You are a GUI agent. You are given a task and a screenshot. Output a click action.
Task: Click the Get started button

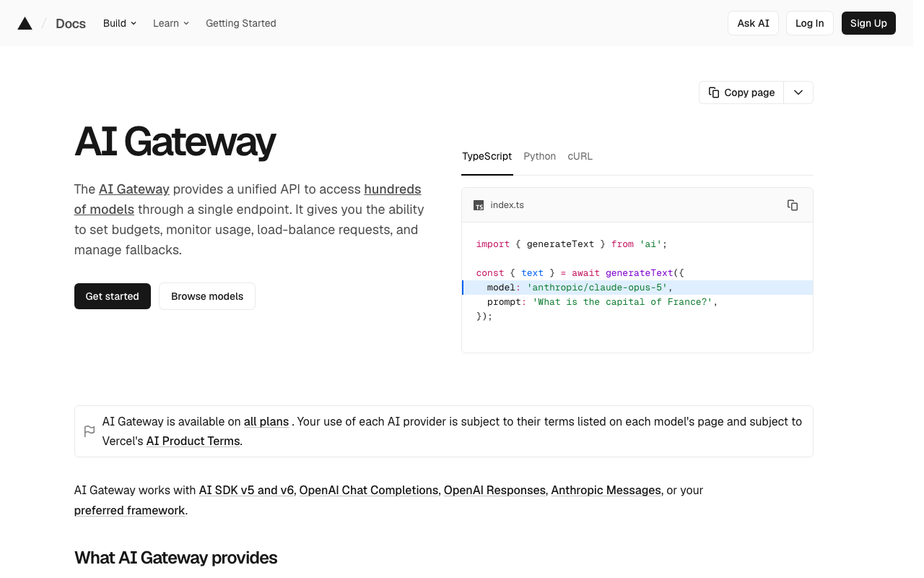click(113, 296)
